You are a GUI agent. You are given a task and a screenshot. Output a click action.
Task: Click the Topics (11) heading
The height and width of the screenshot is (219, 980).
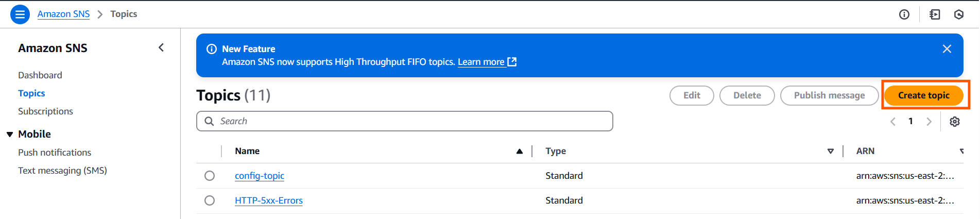click(x=233, y=95)
